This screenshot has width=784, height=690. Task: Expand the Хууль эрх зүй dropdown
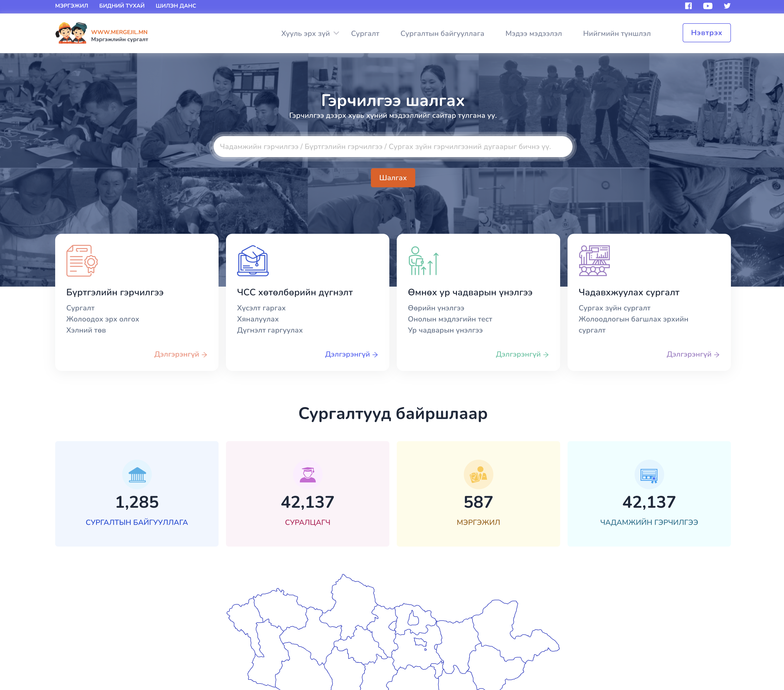pyautogui.click(x=310, y=33)
